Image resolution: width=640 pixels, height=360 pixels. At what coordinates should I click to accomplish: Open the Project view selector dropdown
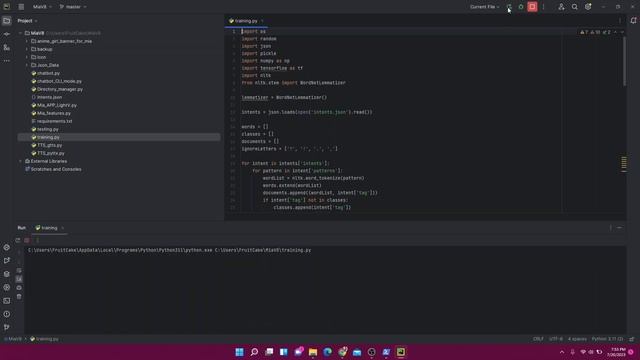click(x=27, y=21)
